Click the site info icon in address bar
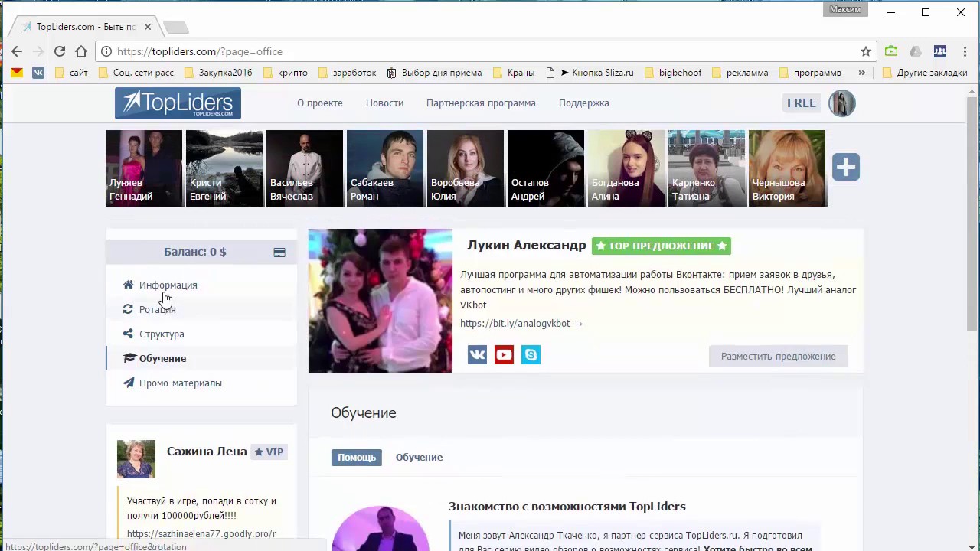 pyautogui.click(x=106, y=51)
